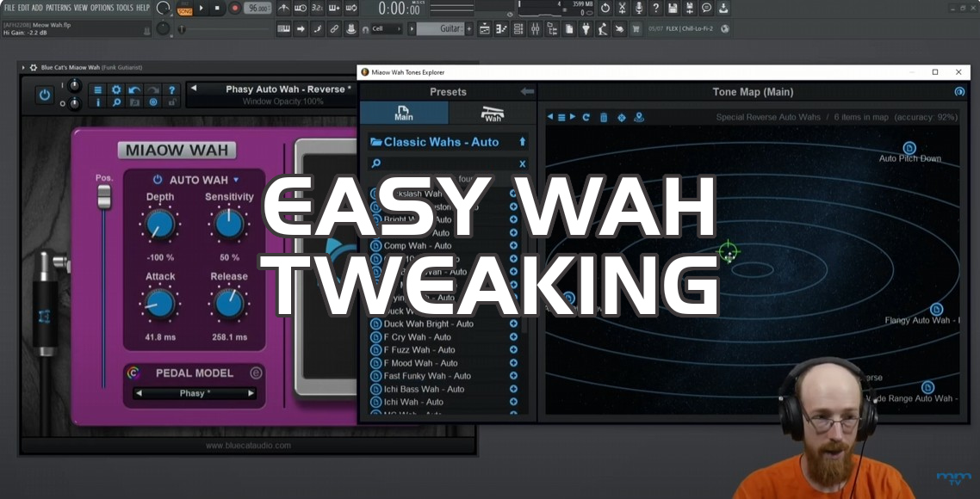Click the help question mark in top toolbar
Screen dimensions: 980x499
click(x=655, y=8)
